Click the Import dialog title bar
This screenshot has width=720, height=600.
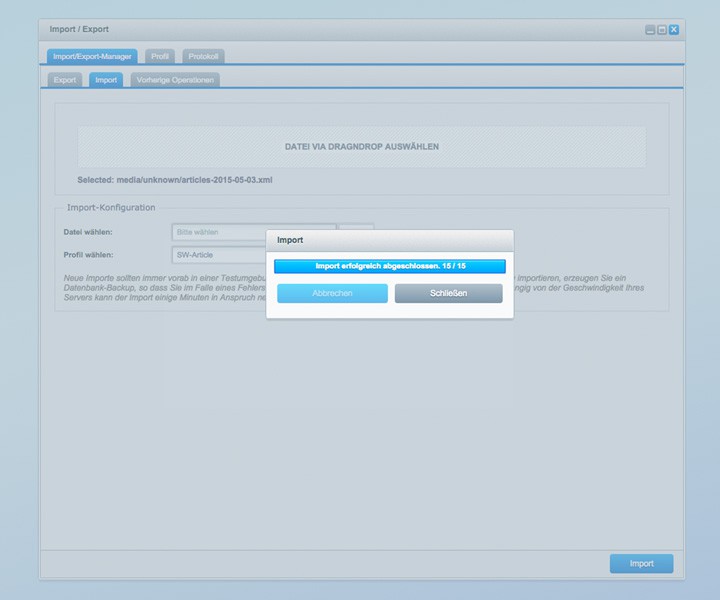point(390,241)
